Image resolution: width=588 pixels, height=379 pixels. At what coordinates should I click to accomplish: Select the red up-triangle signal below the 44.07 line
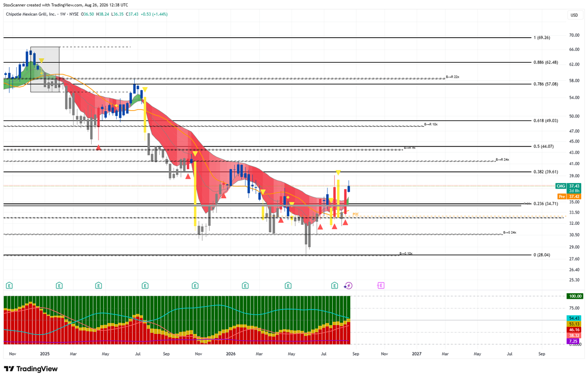98,147
